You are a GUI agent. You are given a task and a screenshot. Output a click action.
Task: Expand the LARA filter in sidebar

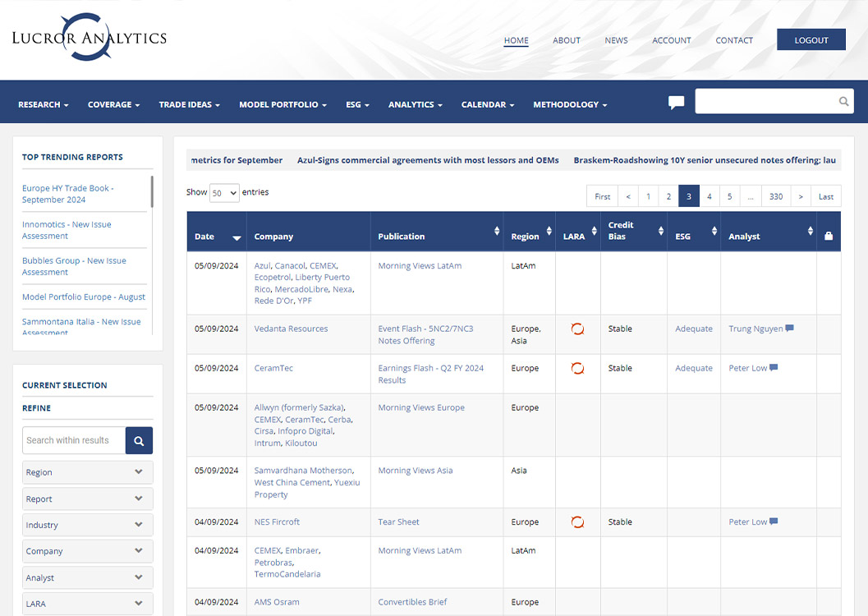88,604
